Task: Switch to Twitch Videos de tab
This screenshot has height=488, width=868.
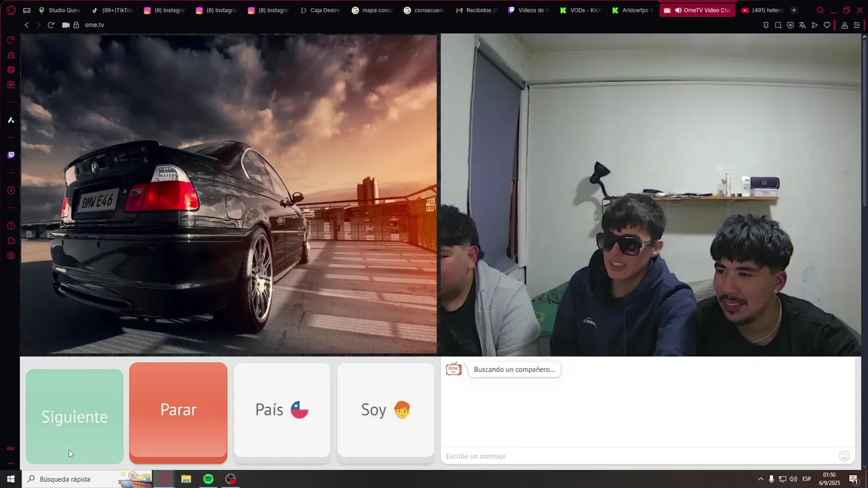Action: (x=528, y=10)
